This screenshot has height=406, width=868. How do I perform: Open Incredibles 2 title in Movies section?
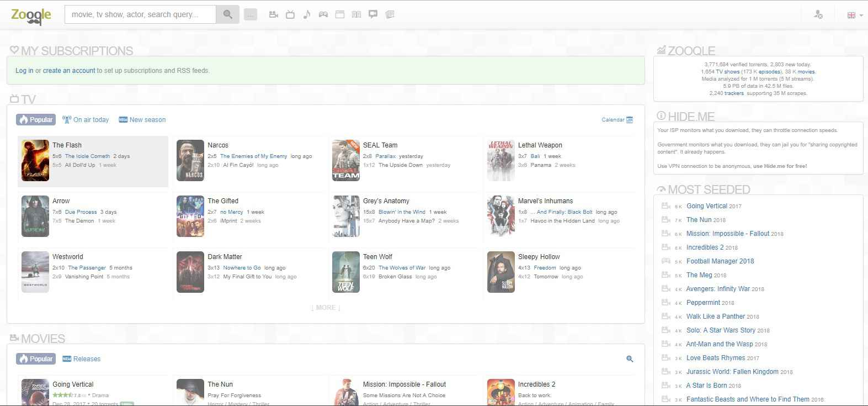click(536, 384)
